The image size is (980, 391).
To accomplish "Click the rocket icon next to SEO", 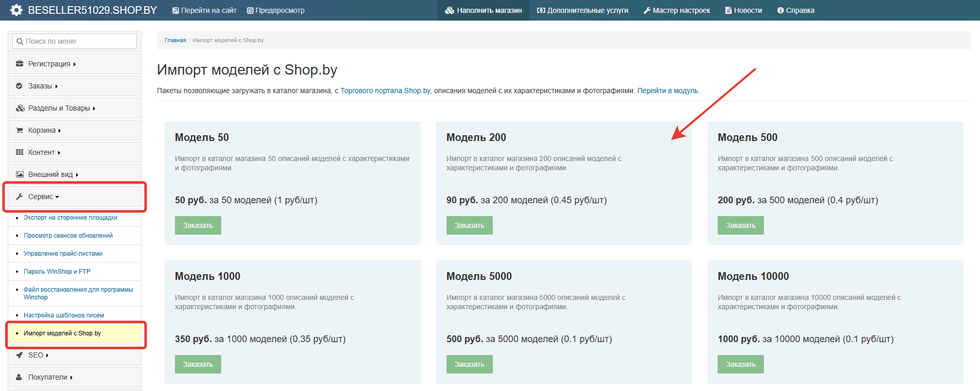I will tap(20, 355).
